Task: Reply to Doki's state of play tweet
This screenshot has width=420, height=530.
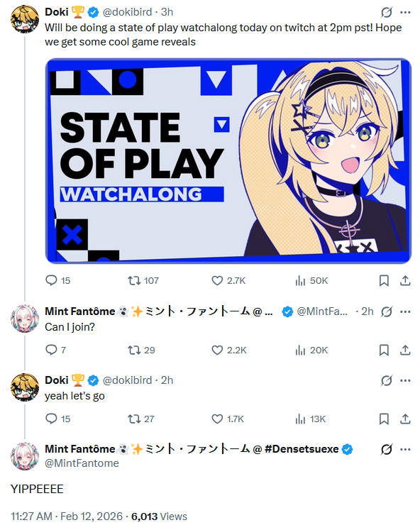Action: point(57,280)
